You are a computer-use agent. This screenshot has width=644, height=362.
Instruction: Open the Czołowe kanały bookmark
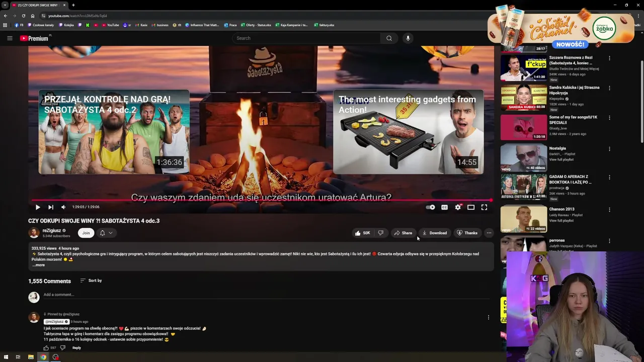tap(41, 25)
